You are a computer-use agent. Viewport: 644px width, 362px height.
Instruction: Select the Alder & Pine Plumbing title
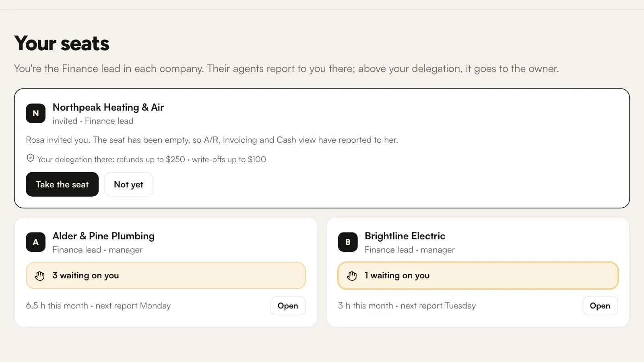[x=103, y=236]
